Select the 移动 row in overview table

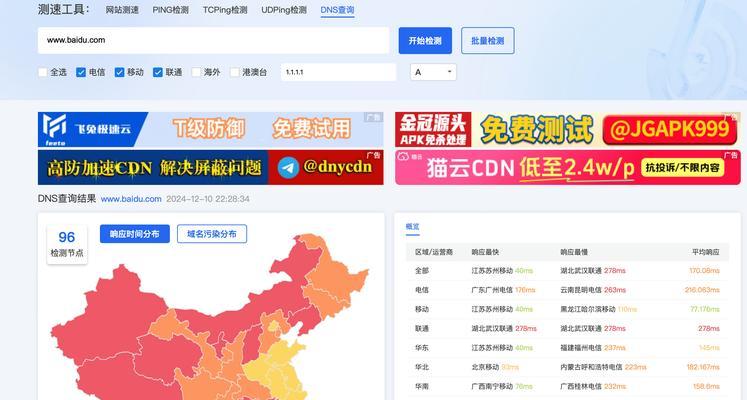(567, 309)
